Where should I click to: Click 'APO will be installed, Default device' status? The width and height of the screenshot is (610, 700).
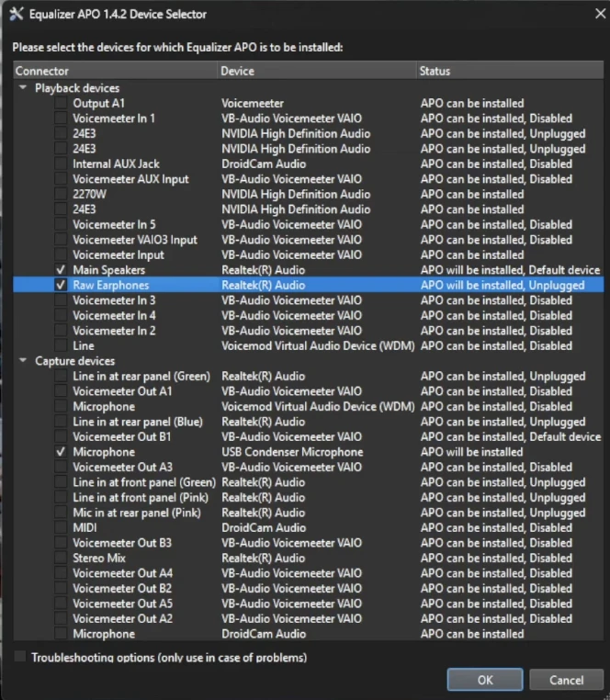tap(510, 270)
